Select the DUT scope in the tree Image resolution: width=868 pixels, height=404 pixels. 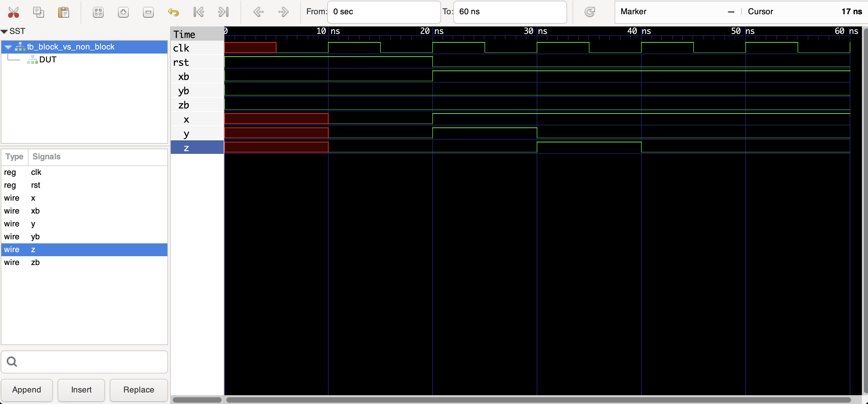click(47, 60)
